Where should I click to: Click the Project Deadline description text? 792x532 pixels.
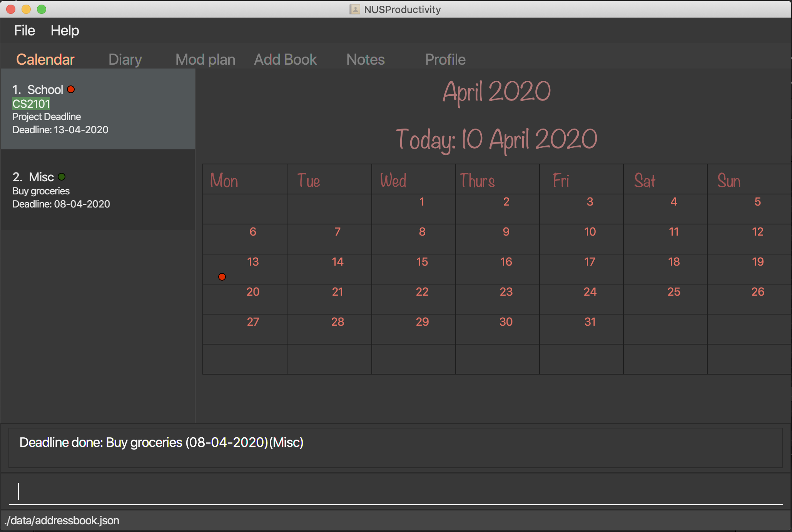pyautogui.click(x=47, y=117)
